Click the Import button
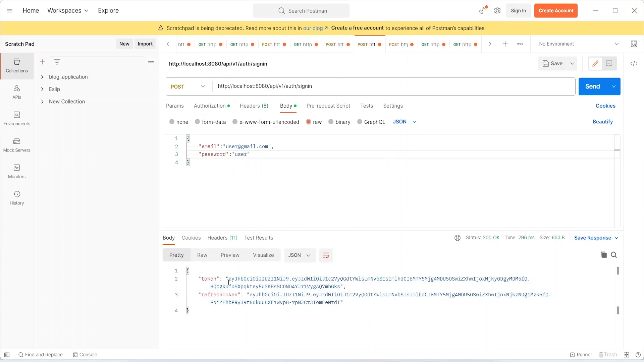 145,44
